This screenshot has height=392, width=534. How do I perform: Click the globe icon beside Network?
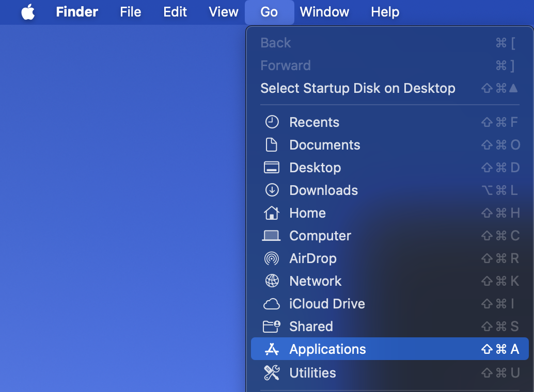tap(272, 281)
